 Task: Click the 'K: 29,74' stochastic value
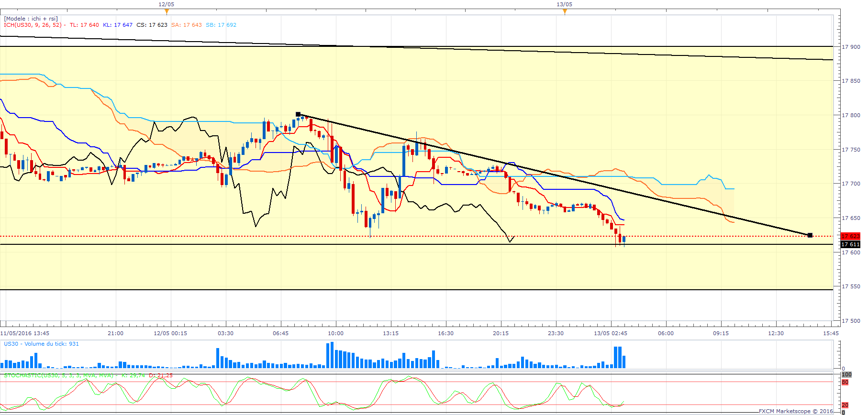[x=134, y=375]
